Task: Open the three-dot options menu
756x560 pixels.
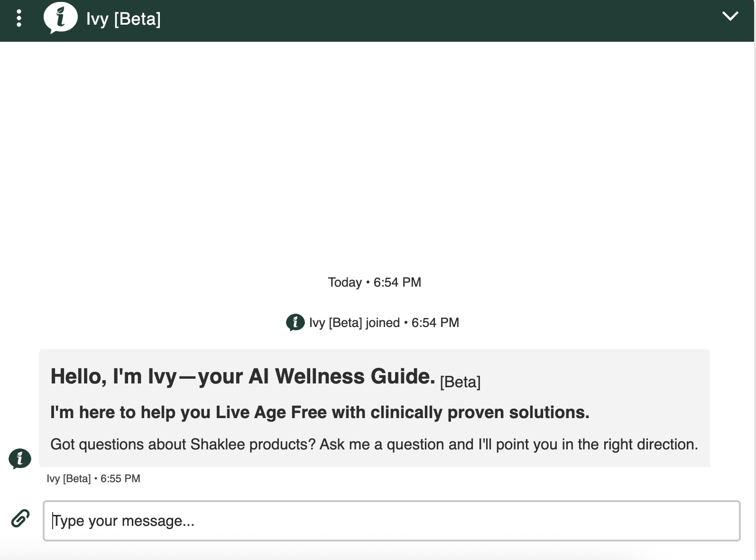Action: click(x=19, y=19)
